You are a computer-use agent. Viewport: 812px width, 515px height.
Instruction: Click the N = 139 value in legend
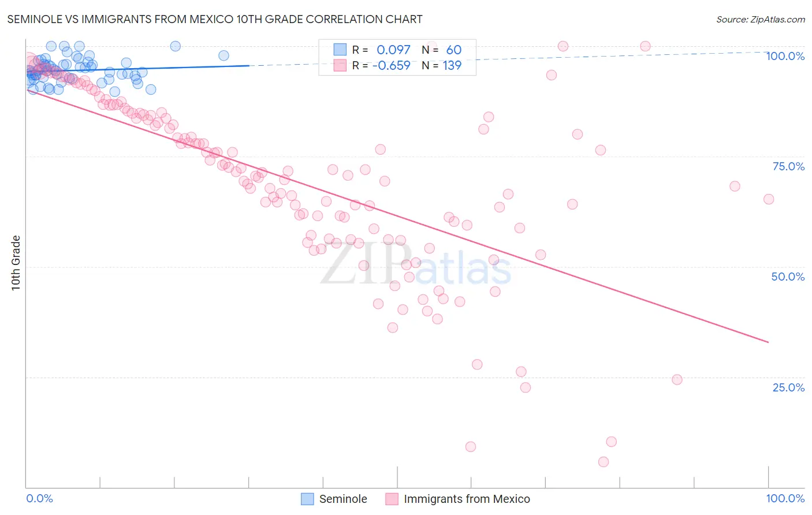point(442,65)
